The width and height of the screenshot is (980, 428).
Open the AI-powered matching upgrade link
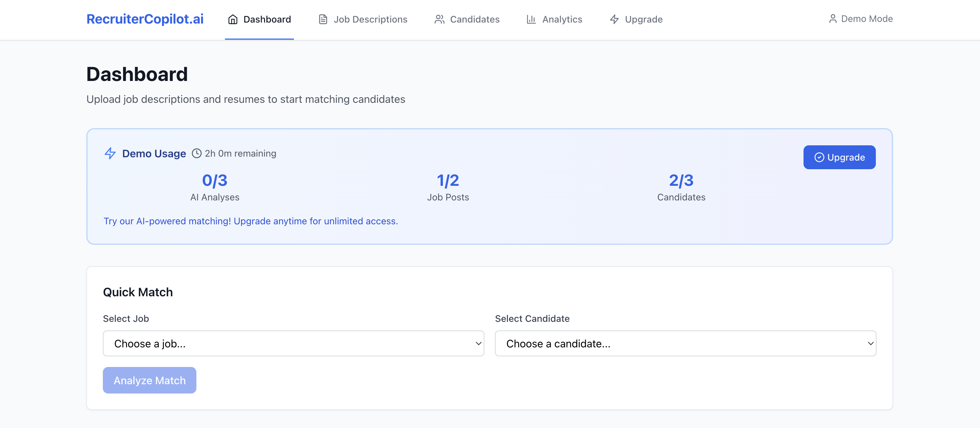click(251, 221)
